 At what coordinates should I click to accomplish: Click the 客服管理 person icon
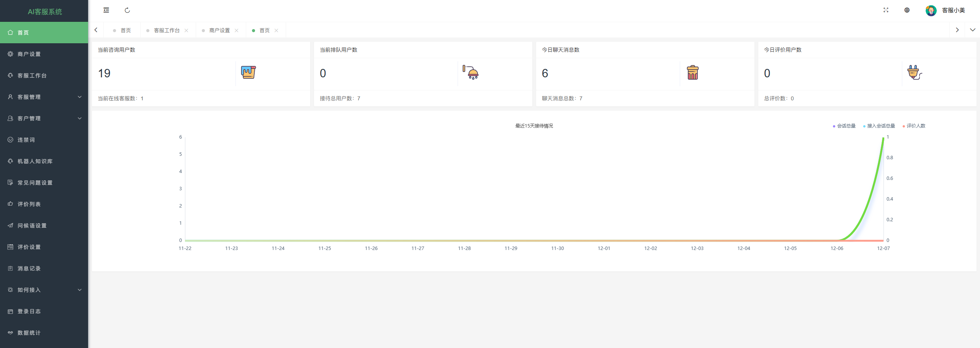click(10, 97)
